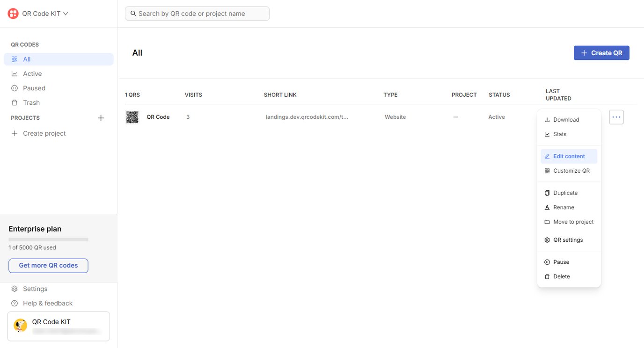Screen dimensions: 644x348
Task: Click the Rename icon in the context menu
Action: [x=547, y=207]
